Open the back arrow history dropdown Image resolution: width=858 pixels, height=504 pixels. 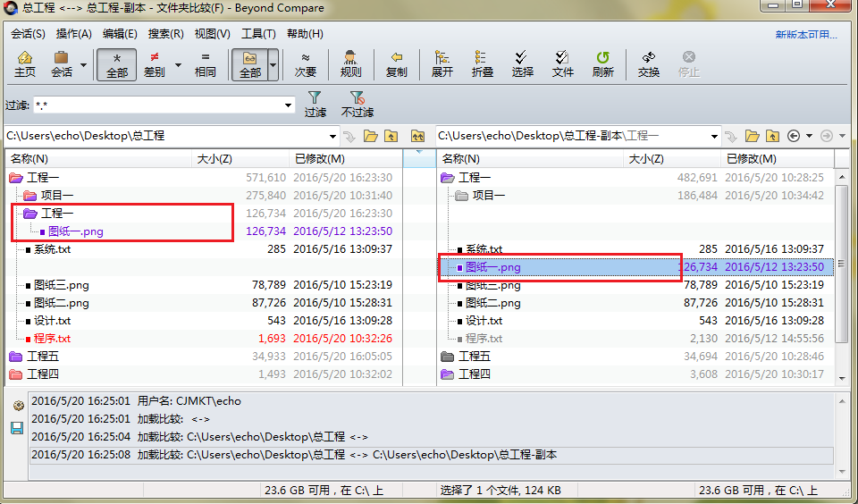809,136
